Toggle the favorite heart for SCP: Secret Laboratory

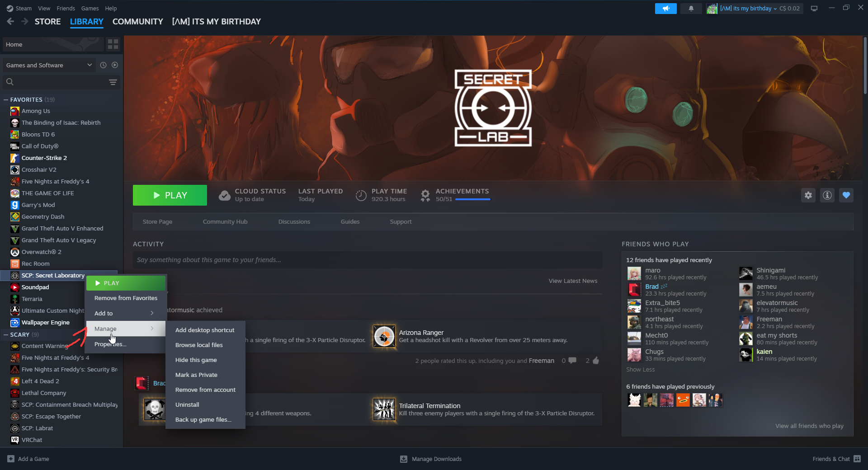tap(846, 195)
